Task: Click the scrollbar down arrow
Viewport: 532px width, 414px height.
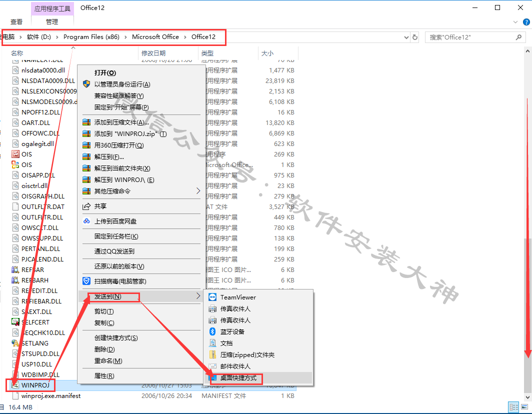Action: click(527, 396)
